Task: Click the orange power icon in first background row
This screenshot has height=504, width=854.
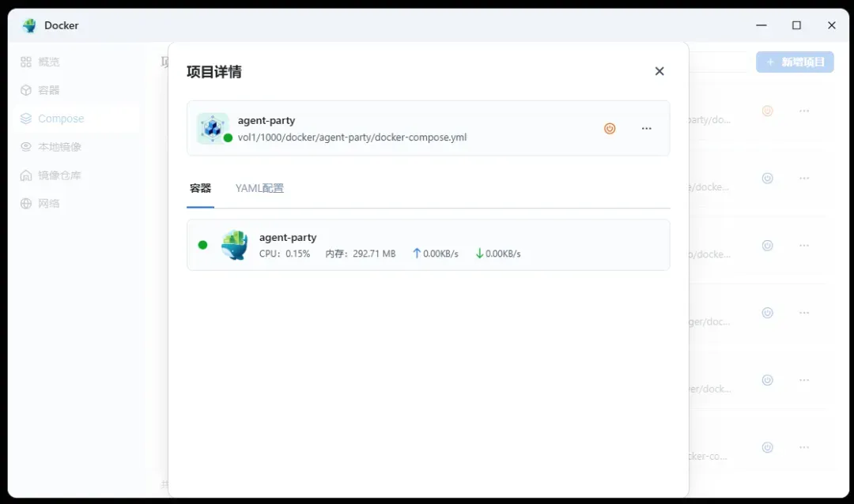Action: [x=767, y=111]
